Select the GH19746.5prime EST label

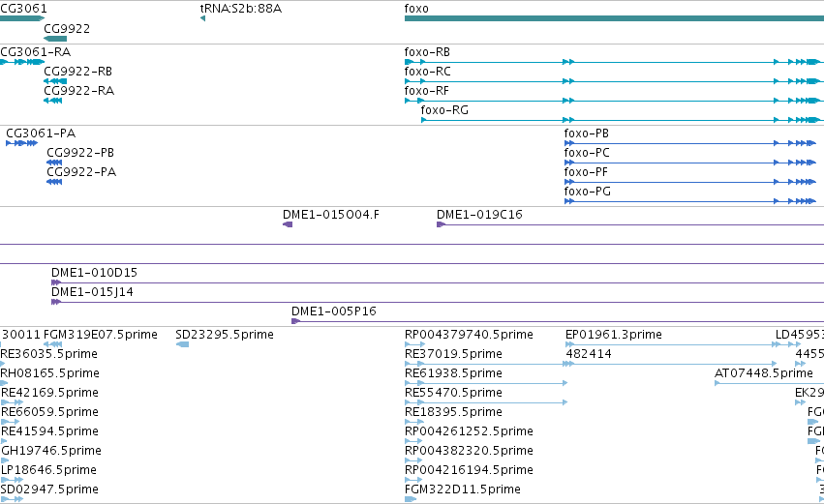[x=51, y=451]
